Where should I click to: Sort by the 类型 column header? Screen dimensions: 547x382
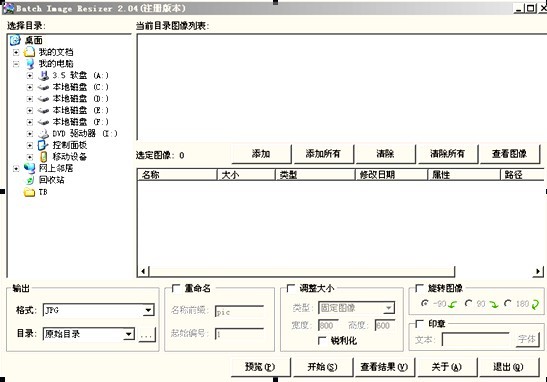pos(315,175)
